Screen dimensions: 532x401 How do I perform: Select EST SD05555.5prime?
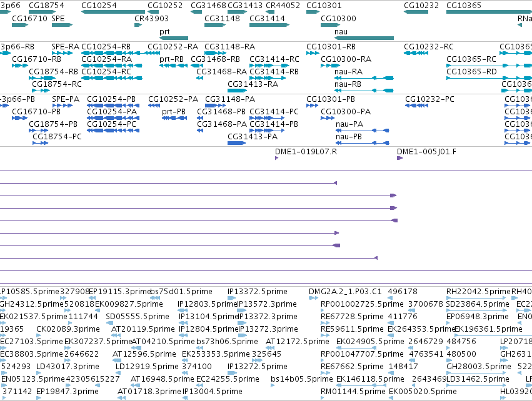tap(138, 317)
